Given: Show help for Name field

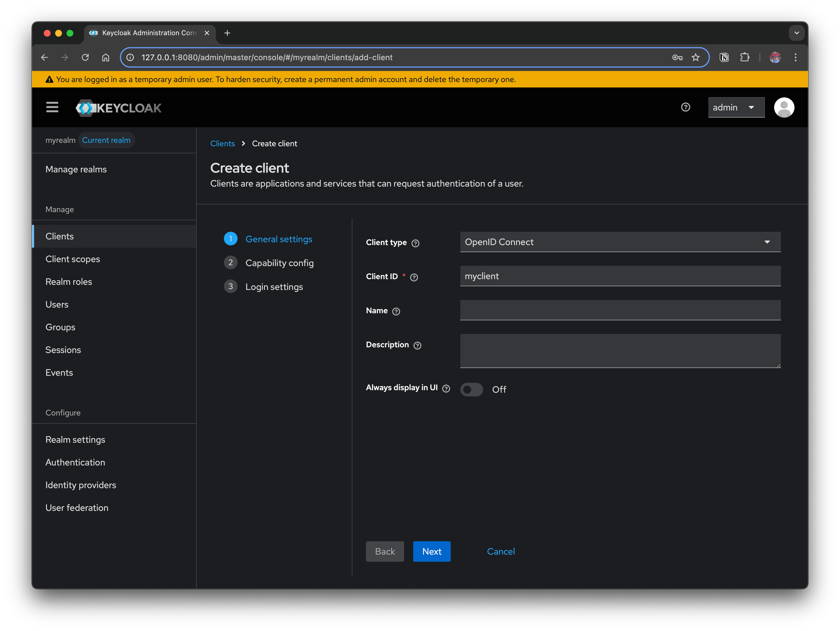Looking at the screenshot, I should coord(396,312).
